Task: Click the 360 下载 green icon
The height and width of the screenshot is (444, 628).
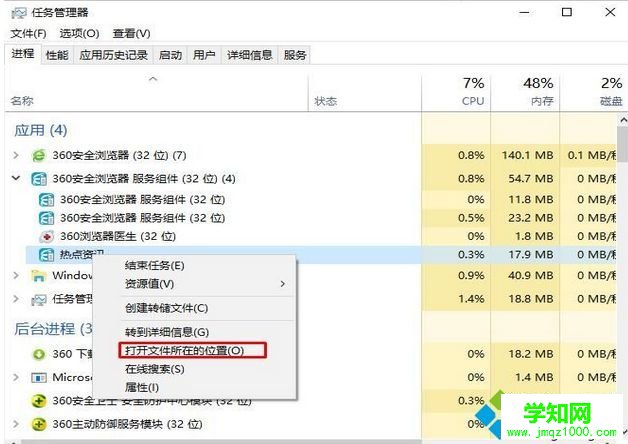Action: point(39,354)
